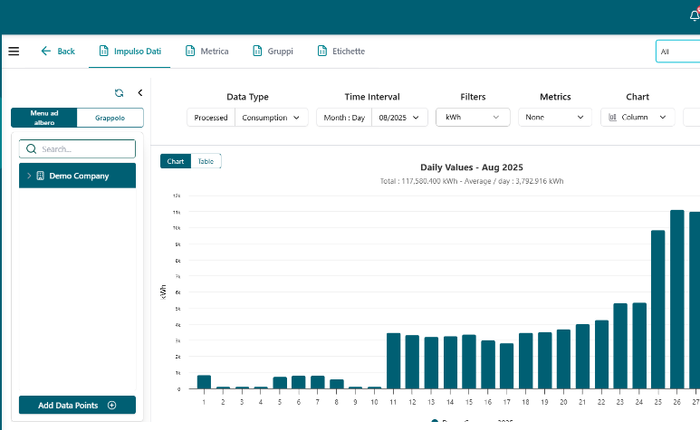Viewport: 700px width, 430px height.
Task: Collapse the sidebar using left chevron
Action: tap(140, 92)
